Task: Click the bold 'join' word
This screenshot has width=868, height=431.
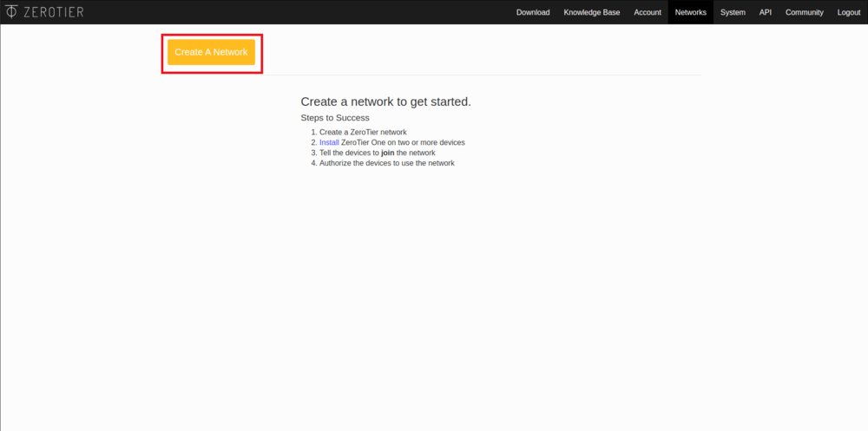Action: (388, 153)
